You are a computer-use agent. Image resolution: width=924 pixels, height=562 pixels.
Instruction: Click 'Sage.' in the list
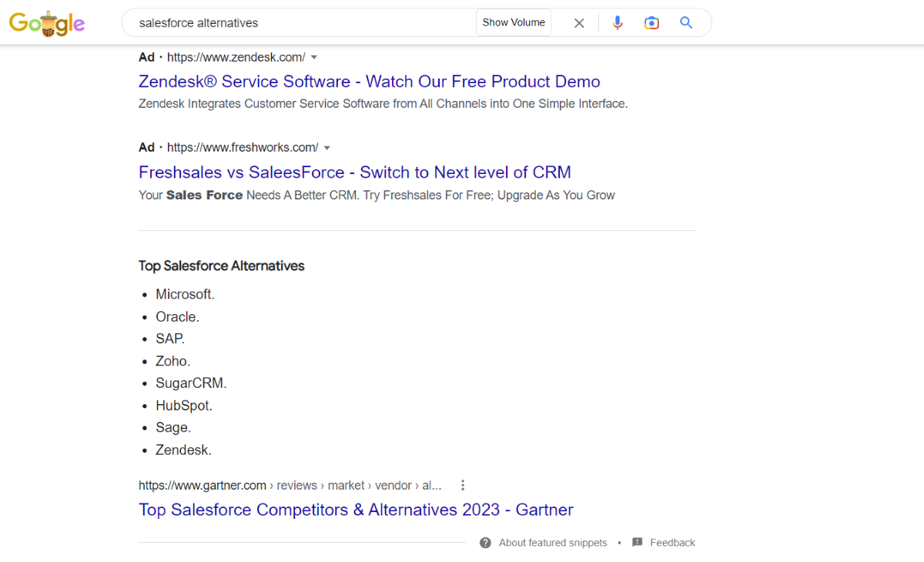[173, 427]
